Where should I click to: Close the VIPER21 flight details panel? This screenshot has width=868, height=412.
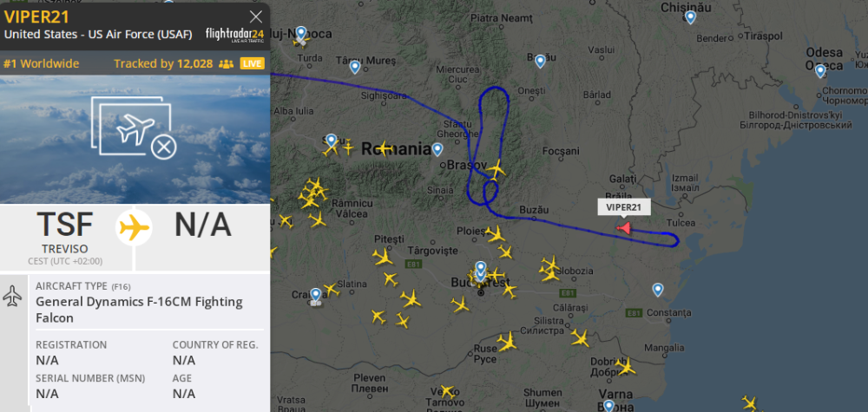[x=256, y=16]
